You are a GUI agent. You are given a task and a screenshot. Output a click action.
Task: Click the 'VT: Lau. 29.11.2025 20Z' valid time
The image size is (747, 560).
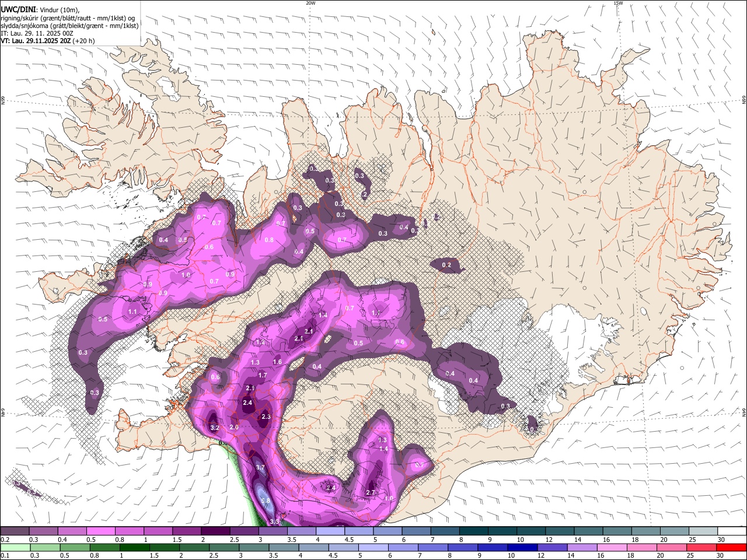click(x=36, y=41)
